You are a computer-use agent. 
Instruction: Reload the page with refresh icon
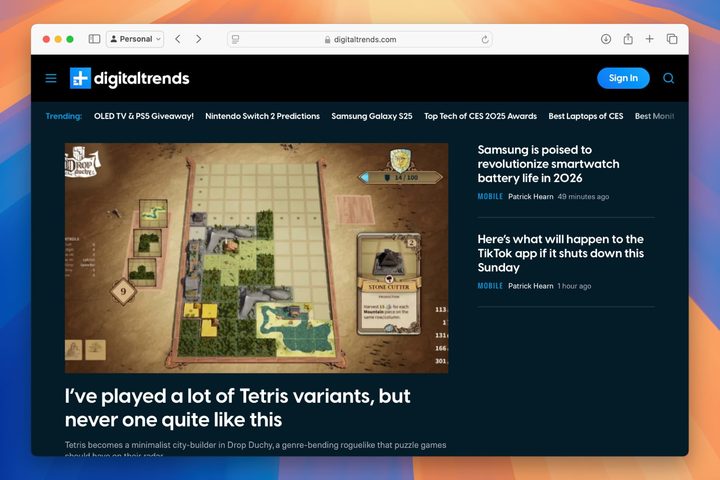[485, 40]
